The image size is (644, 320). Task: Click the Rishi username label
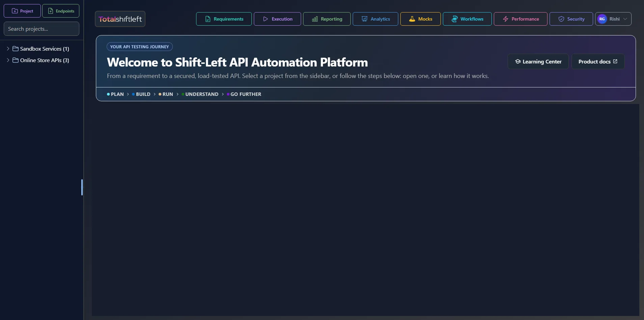tap(615, 19)
